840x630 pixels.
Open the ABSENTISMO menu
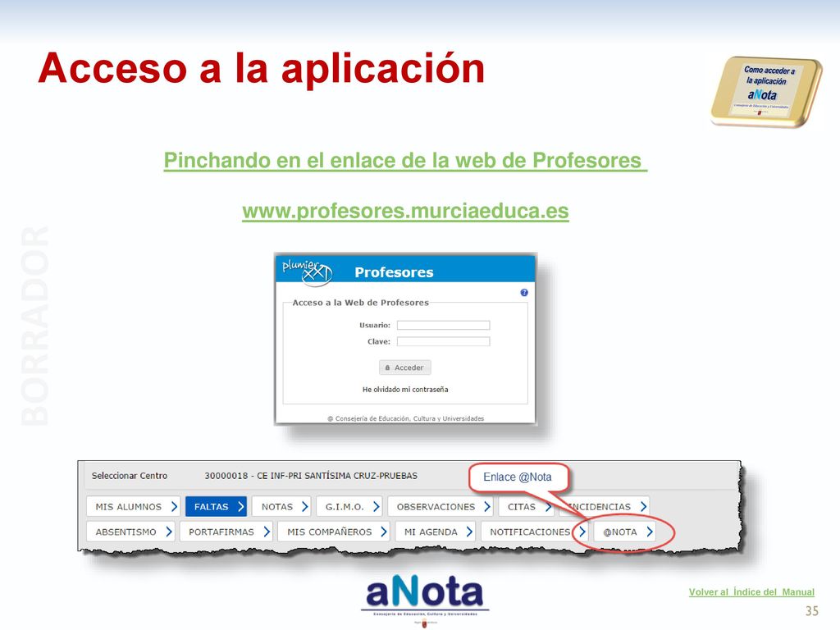[130, 532]
